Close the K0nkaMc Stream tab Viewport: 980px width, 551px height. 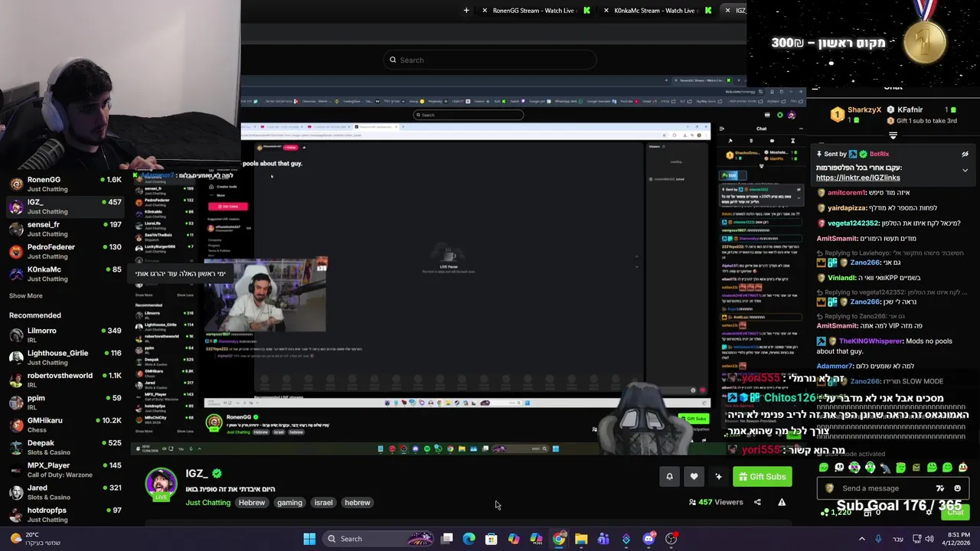pyautogui.click(x=606, y=10)
